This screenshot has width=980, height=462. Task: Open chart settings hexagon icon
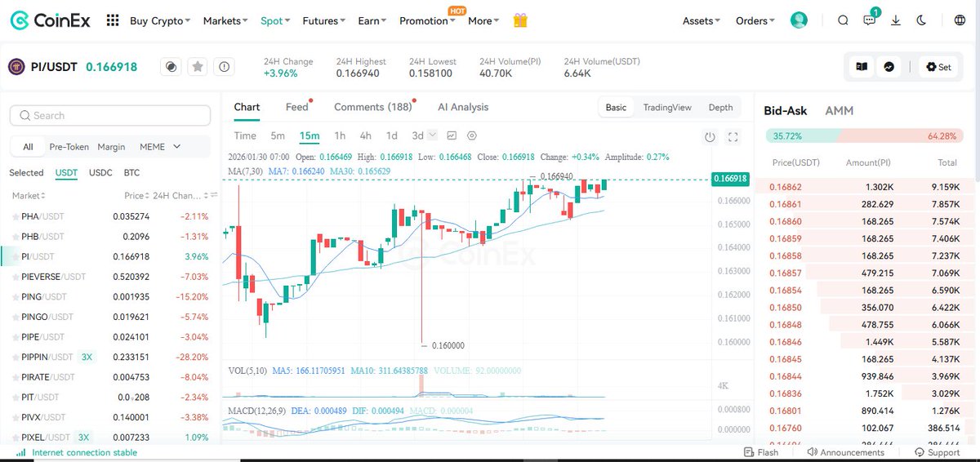(472, 135)
